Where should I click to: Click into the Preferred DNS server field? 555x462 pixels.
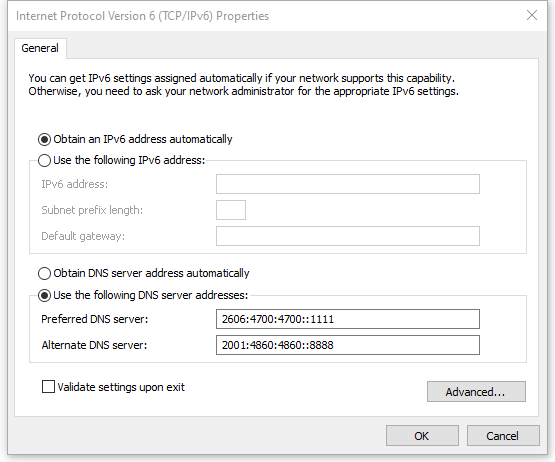348,319
